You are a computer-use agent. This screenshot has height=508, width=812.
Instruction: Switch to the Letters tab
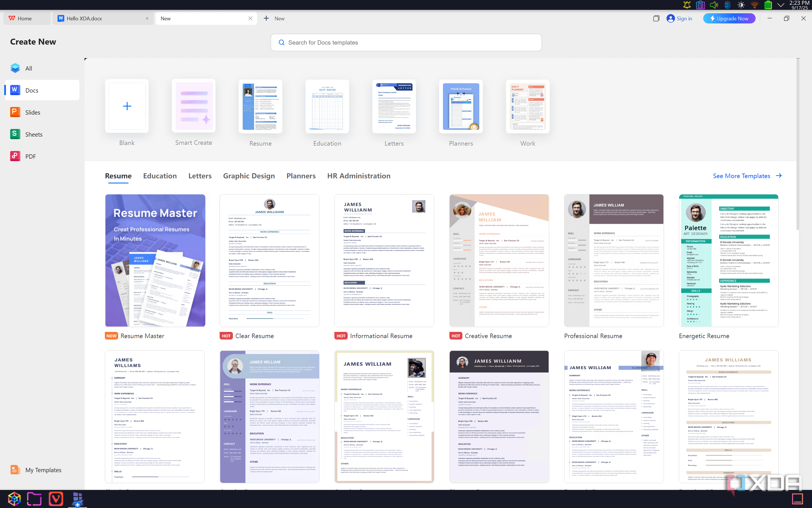(x=200, y=176)
